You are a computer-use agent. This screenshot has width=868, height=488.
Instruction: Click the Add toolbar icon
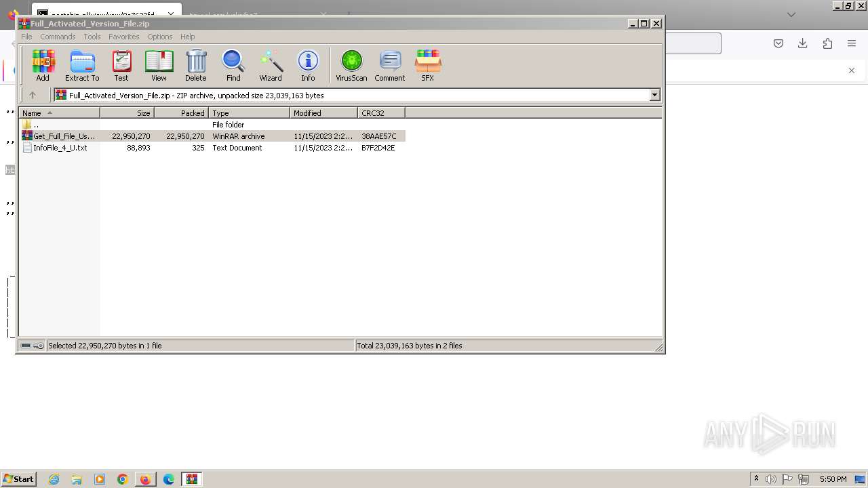[43, 65]
